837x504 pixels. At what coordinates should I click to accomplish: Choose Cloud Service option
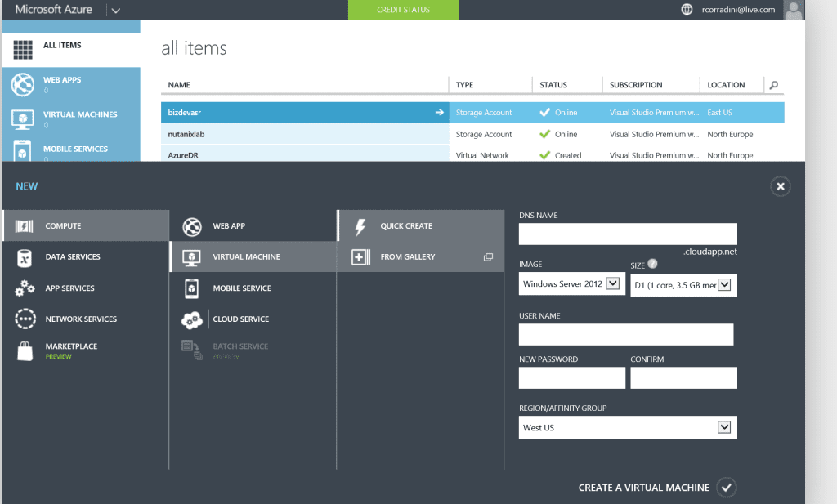coord(253,319)
